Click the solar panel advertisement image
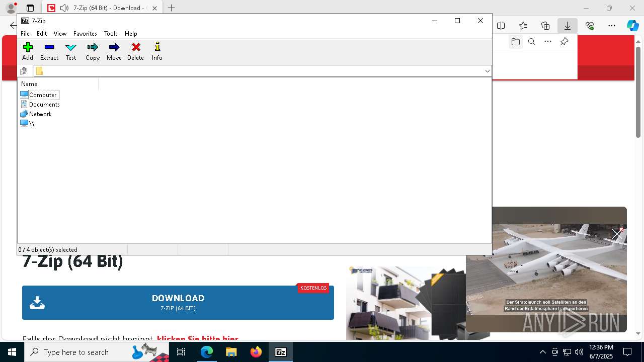 pos(406,303)
